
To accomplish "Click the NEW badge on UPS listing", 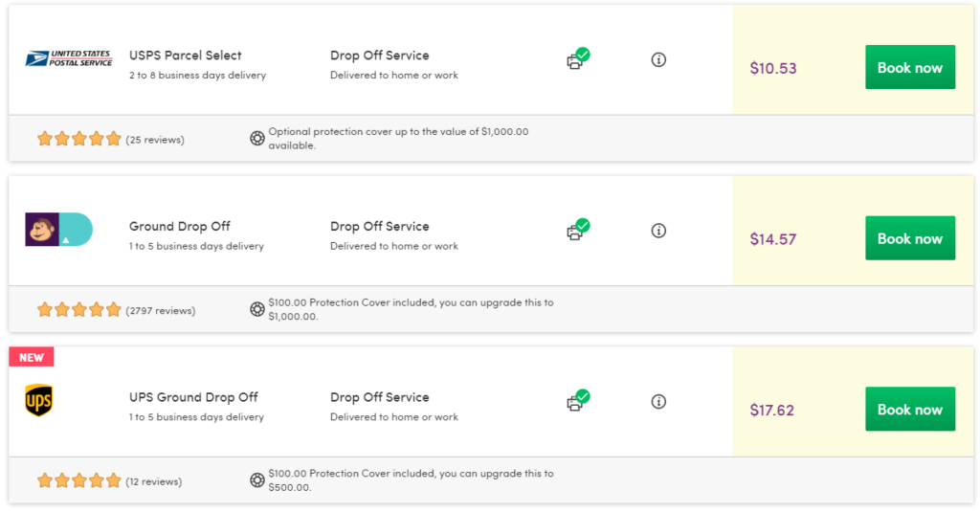I will point(32,357).
